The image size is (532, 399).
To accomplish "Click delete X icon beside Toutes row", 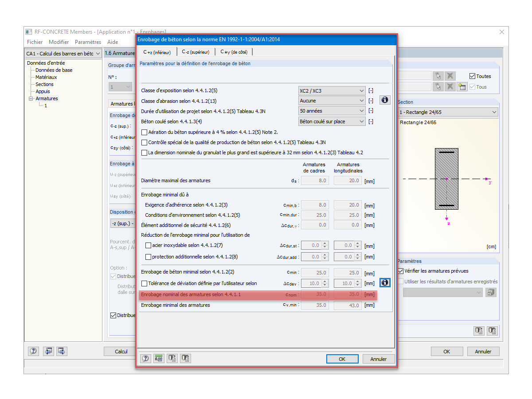I will (450, 76).
